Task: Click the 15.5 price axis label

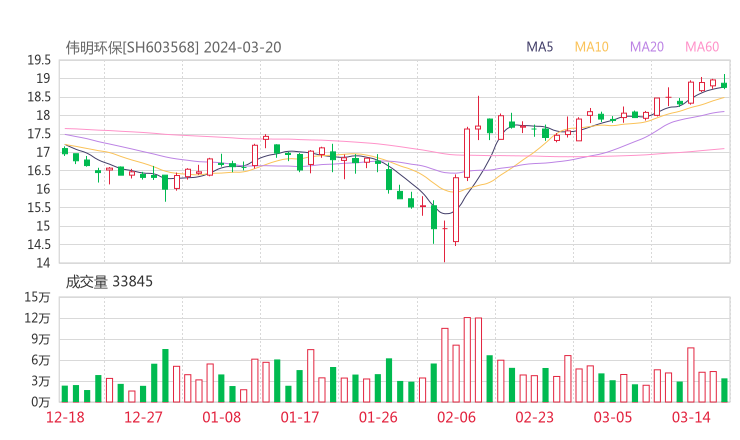Action: [39, 208]
